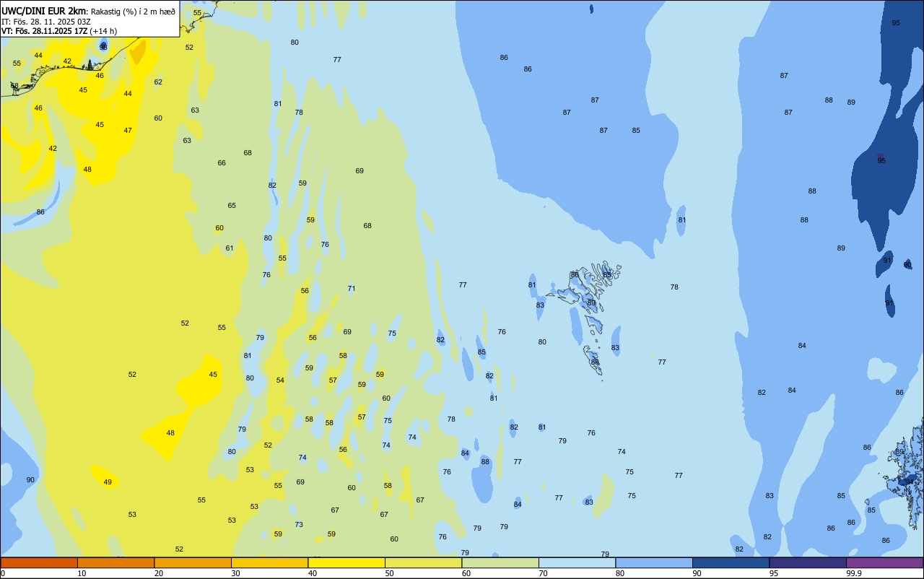Click the humidity value '90' on the map

coord(30,480)
